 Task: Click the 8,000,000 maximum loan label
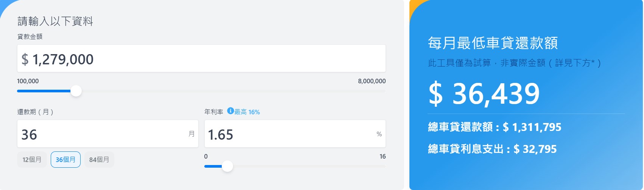click(x=372, y=81)
